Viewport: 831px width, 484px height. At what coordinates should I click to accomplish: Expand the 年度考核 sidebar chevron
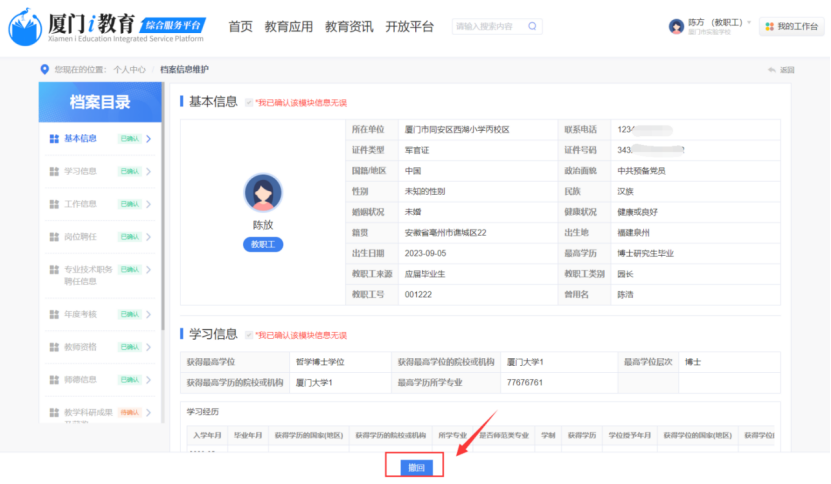tap(148, 314)
